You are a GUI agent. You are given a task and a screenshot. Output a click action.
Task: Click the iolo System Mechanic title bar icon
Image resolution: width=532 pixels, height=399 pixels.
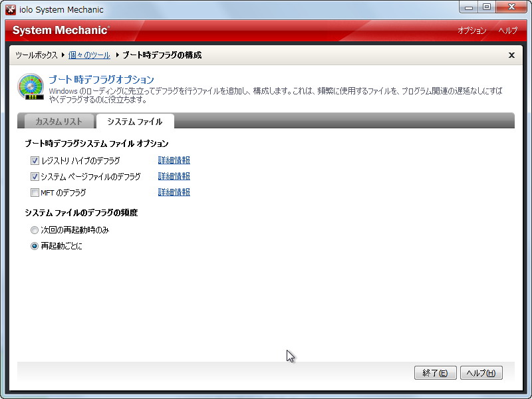coord(11,9)
